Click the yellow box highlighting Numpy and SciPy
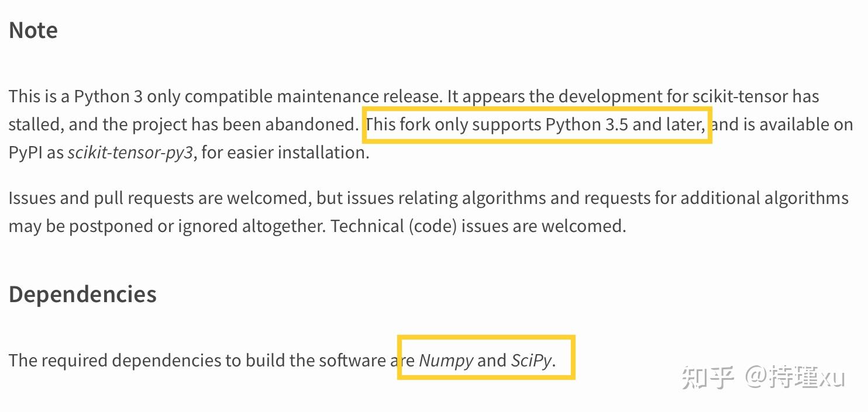Image resolution: width=868 pixels, height=412 pixels. (487, 358)
